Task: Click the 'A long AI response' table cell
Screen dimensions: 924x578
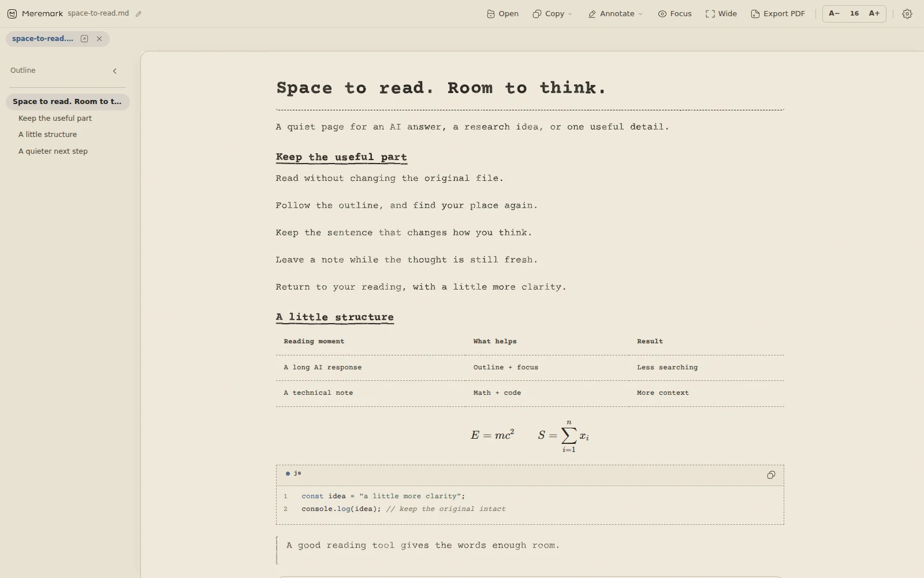Action: pyautogui.click(x=322, y=368)
